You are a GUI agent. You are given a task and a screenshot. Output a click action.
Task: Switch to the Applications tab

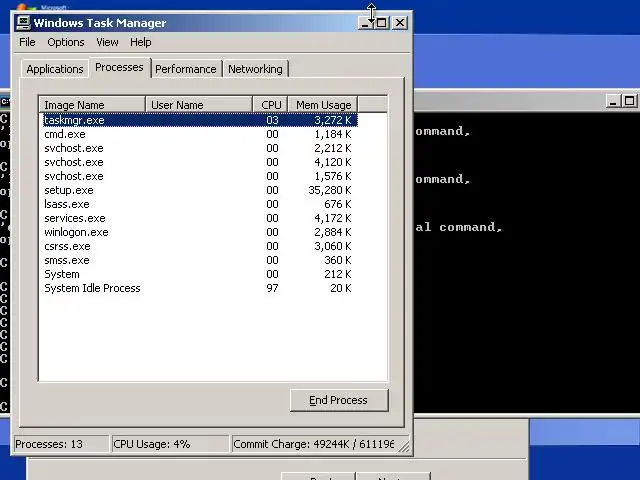[x=55, y=69]
